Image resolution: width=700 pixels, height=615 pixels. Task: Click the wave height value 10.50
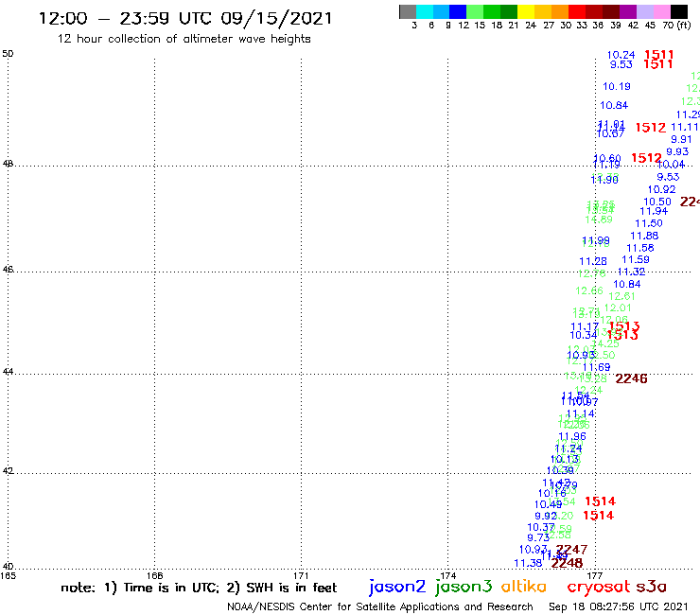[x=657, y=202]
